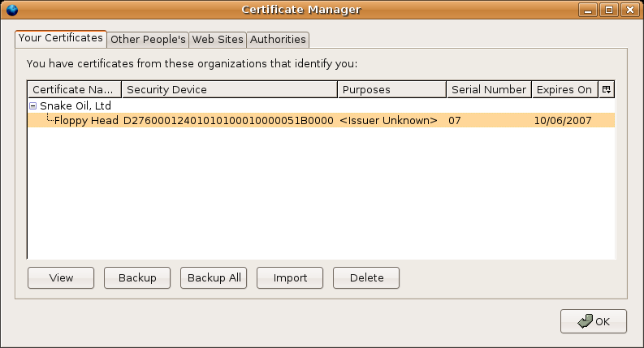Switch to Your Certificates tab
Screen dimensions: 644x348
pyautogui.click(x=61, y=38)
